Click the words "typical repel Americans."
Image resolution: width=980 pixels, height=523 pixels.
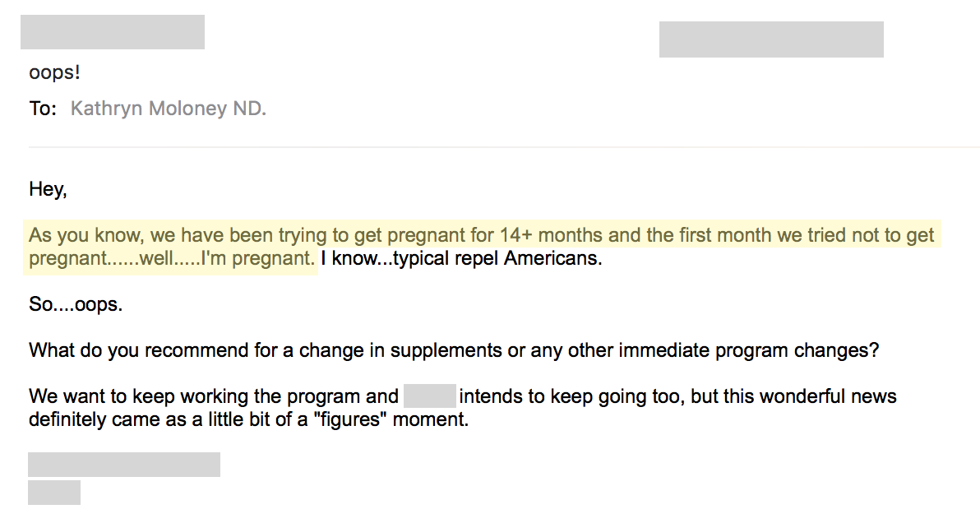(498, 258)
